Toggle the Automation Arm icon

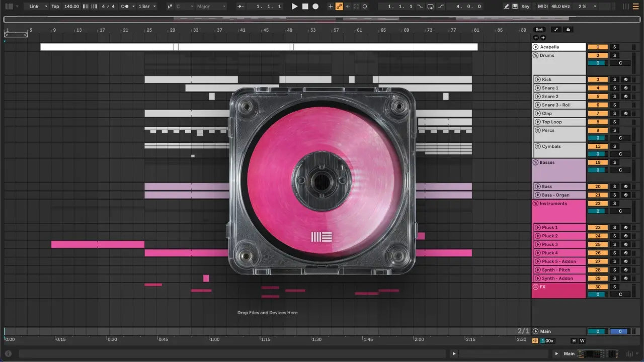coord(339,7)
